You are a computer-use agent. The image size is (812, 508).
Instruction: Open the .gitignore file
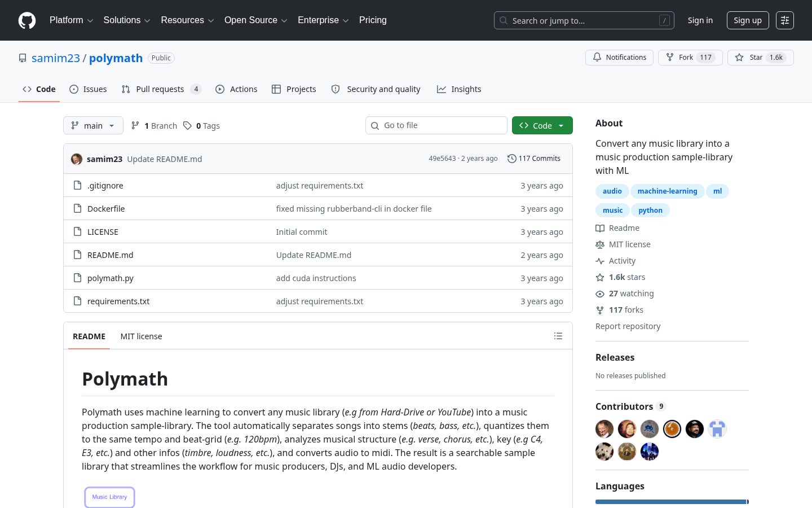pos(105,186)
